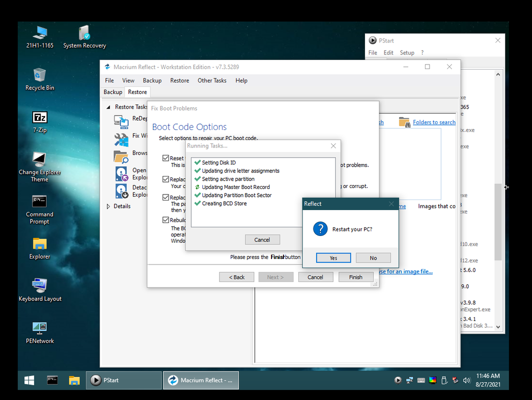Viewport: 532px width, 400px height.
Task: Open the PStart Setup menu
Action: pyautogui.click(x=407, y=52)
